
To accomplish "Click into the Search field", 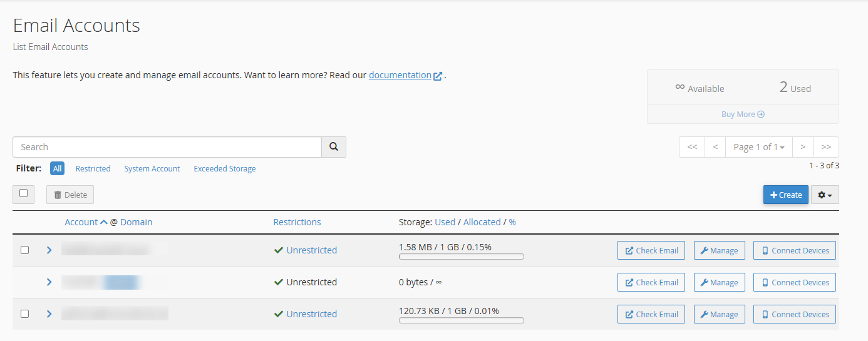I will 167,147.
